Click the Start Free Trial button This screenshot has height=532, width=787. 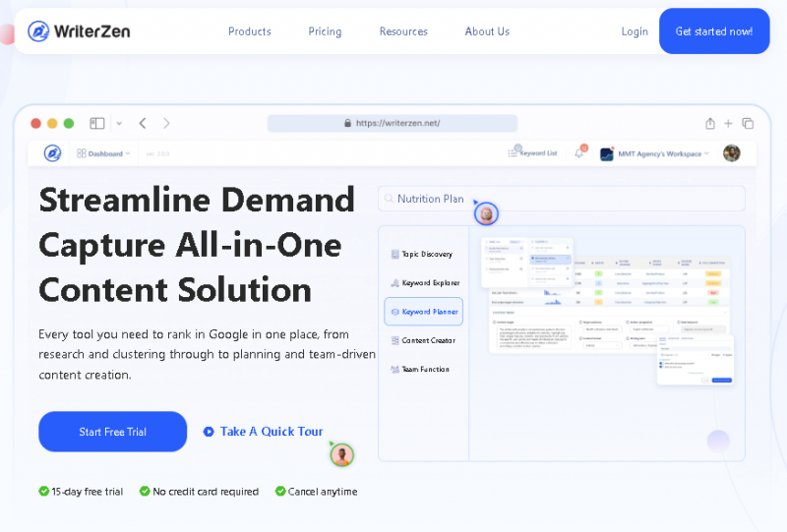112,432
